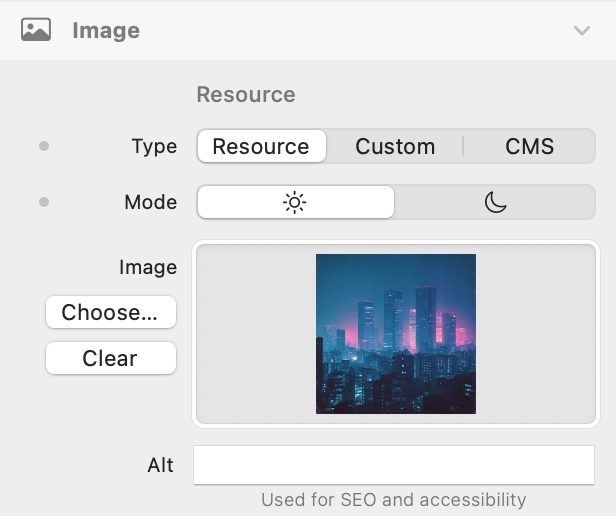Click the dot beside the Type row

pos(43,146)
